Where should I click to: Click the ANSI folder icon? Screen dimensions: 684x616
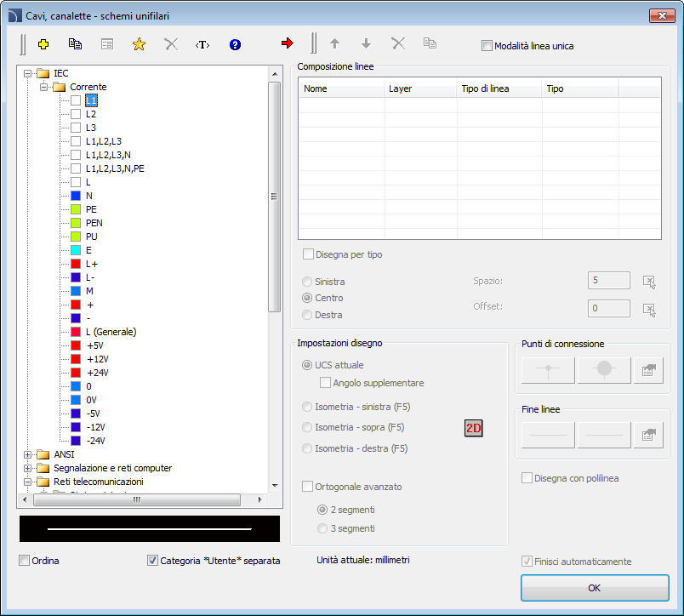(x=43, y=454)
